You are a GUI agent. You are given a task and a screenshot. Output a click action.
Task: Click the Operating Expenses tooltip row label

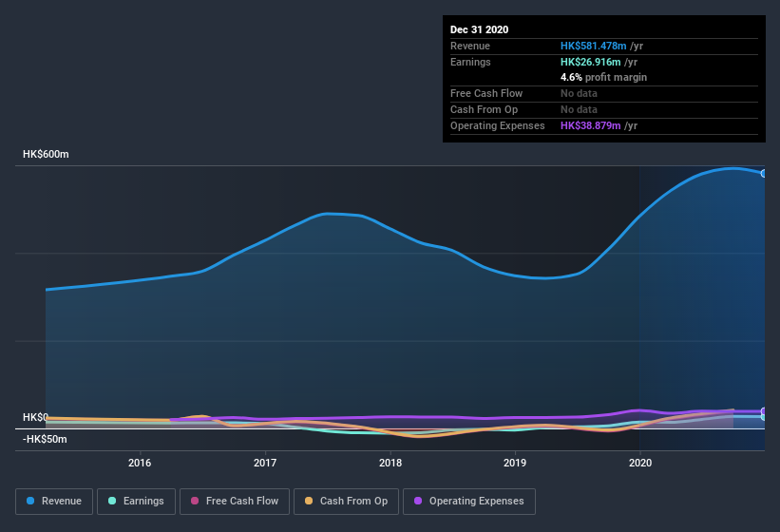(497, 125)
